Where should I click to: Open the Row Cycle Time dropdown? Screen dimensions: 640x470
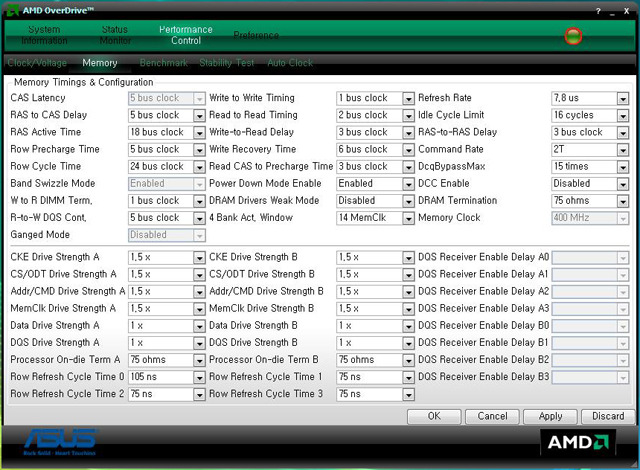pos(199,167)
